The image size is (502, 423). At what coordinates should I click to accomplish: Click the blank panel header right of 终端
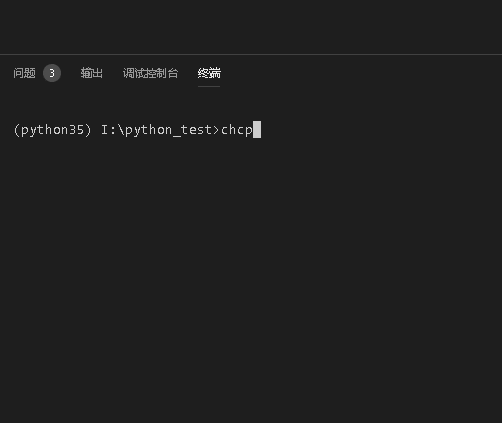coord(362,73)
